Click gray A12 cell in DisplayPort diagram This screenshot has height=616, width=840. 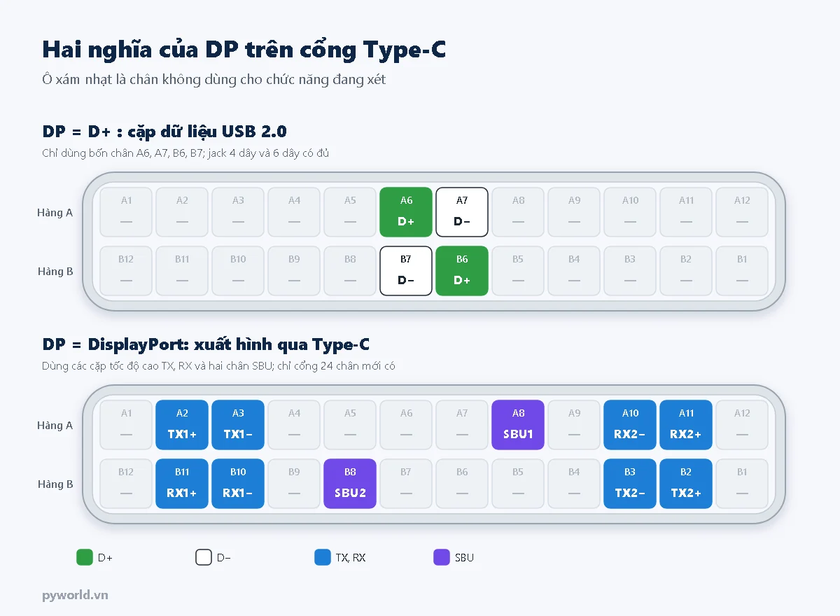tap(742, 425)
